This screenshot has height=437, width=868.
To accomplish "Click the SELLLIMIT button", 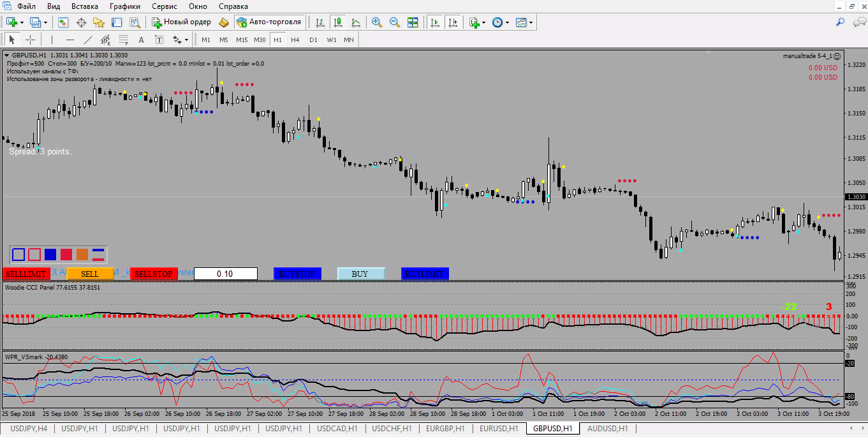I will (x=26, y=274).
